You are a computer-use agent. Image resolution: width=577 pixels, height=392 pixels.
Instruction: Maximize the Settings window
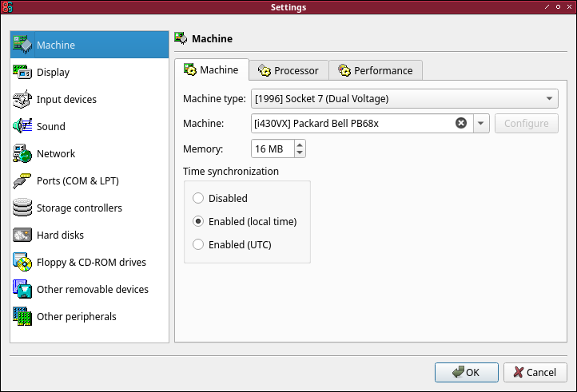[559, 6]
